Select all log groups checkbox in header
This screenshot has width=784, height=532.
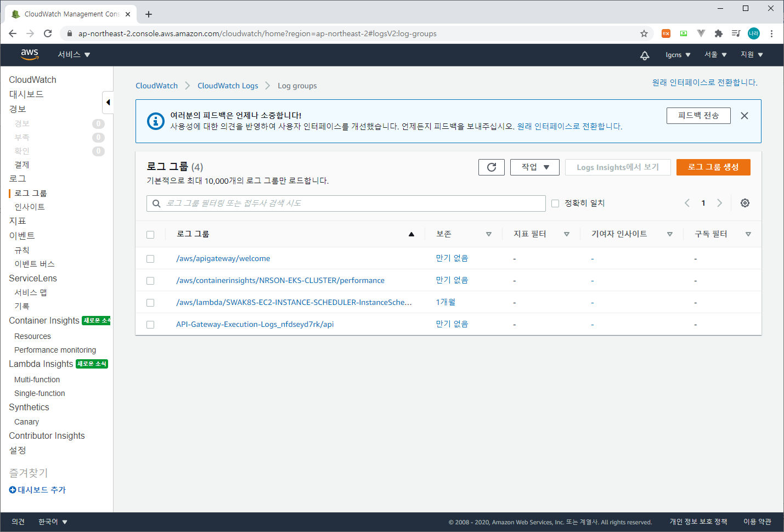click(150, 235)
